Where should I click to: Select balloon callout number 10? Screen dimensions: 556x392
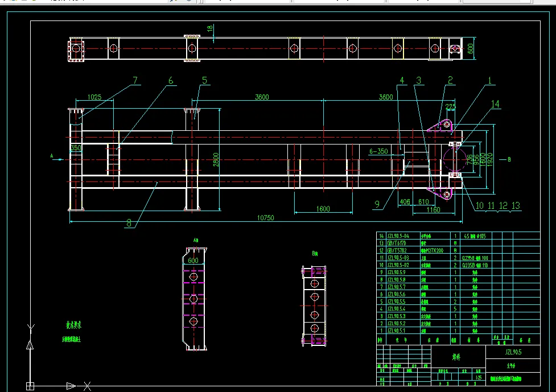479,205
